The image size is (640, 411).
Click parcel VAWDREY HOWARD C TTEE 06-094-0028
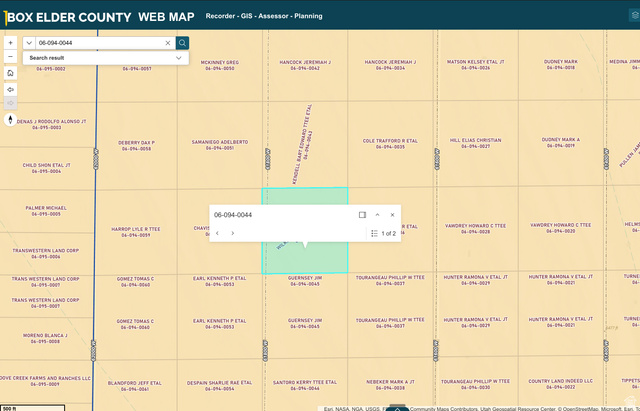475,229
